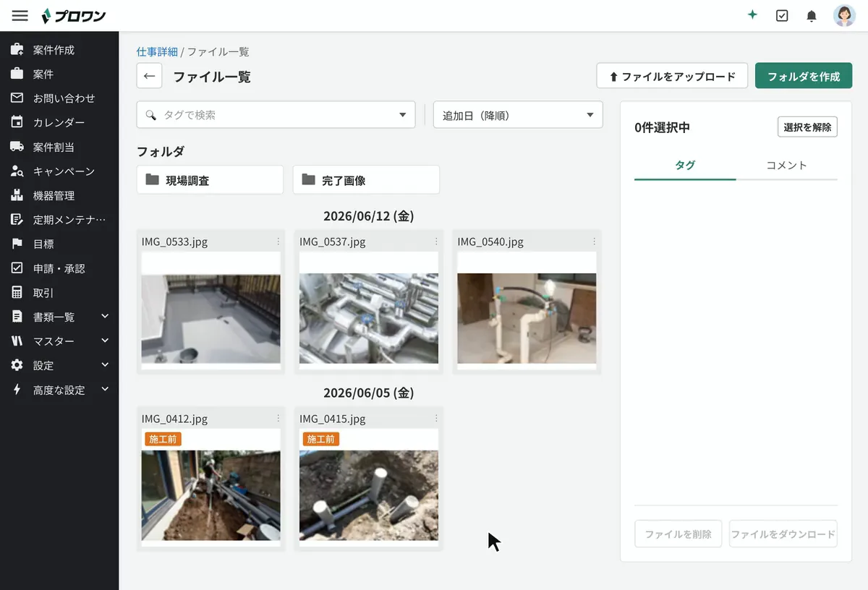Open the 完了画像 folder
This screenshot has height=590, width=868.
[x=366, y=180]
